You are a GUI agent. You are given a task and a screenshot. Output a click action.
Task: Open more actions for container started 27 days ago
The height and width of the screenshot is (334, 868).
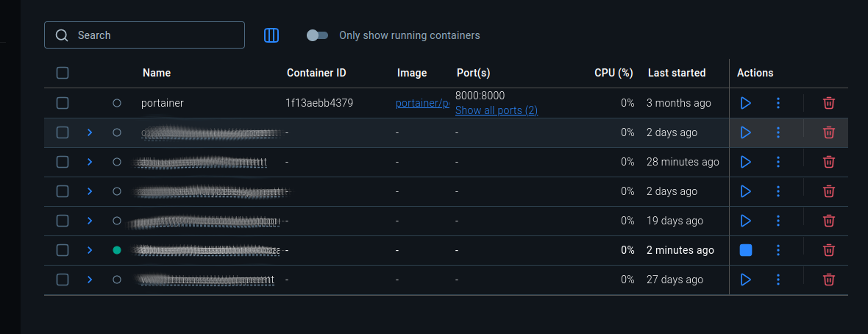click(x=778, y=280)
